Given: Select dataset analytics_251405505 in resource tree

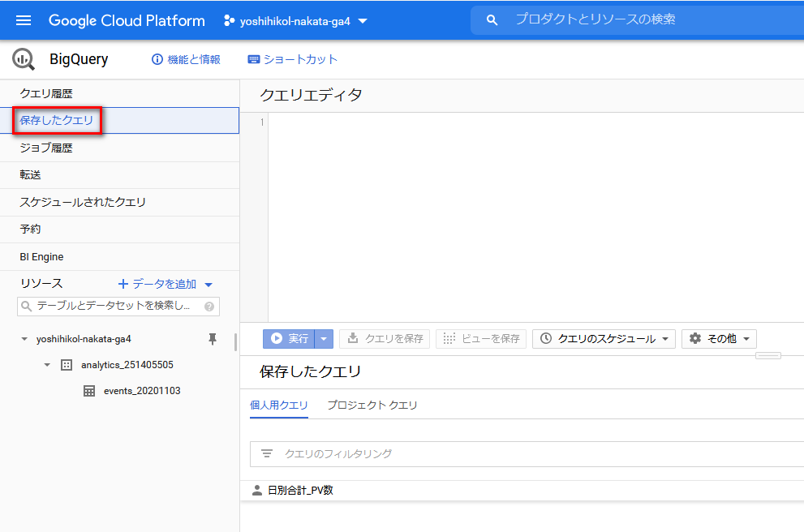Looking at the screenshot, I should point(127,365).
